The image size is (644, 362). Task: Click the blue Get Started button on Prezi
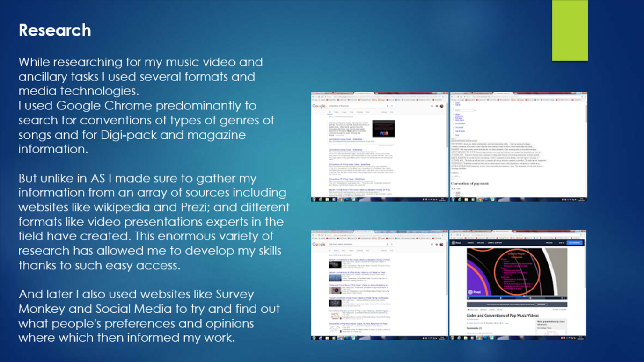click(x=575, y=243)
